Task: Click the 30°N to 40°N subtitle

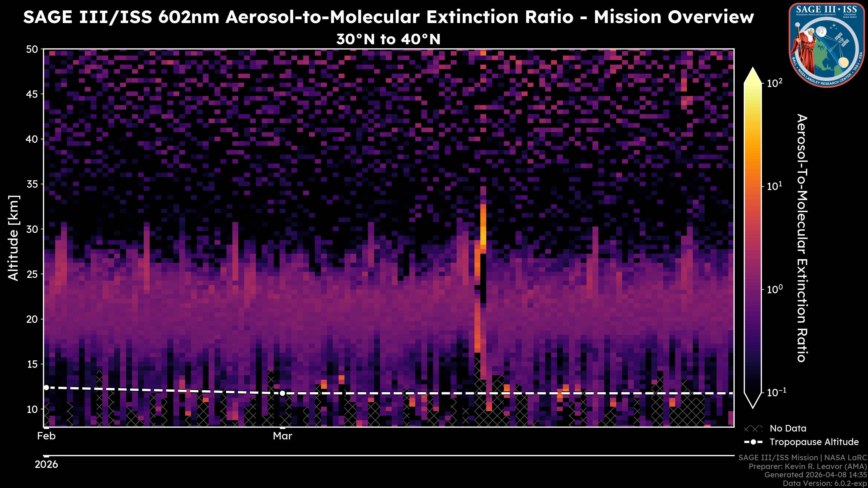Action: [388, 39]
